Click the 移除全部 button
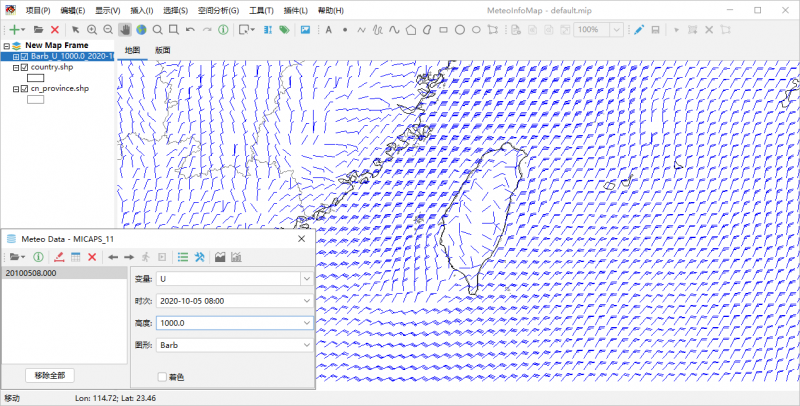This screenshot has height=406, width=800. tap(49, 375)
